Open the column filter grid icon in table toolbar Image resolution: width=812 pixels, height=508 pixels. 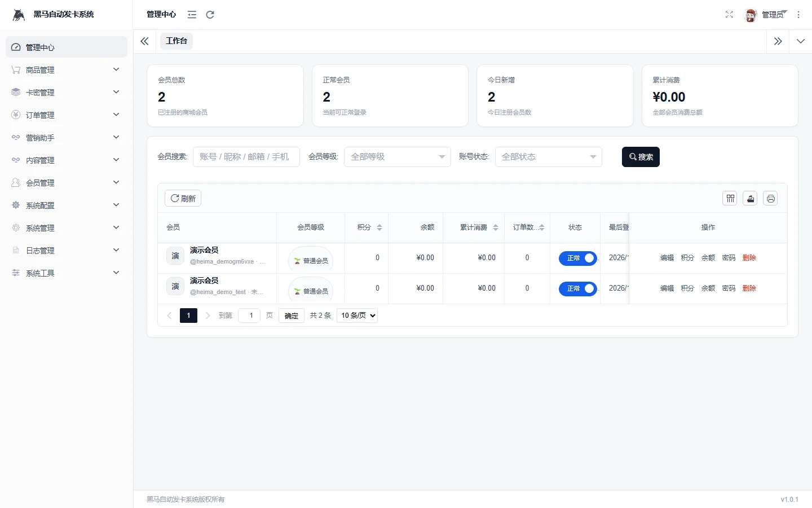tap(730, 198)
